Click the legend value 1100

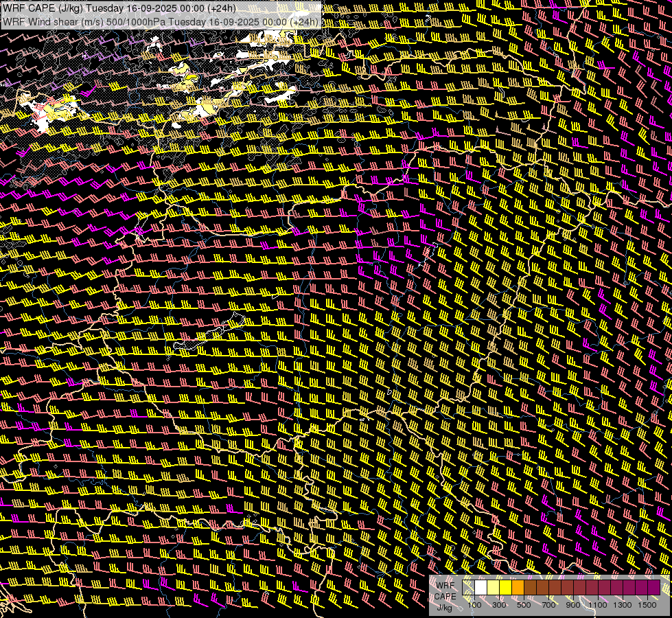tap(597, 605)
